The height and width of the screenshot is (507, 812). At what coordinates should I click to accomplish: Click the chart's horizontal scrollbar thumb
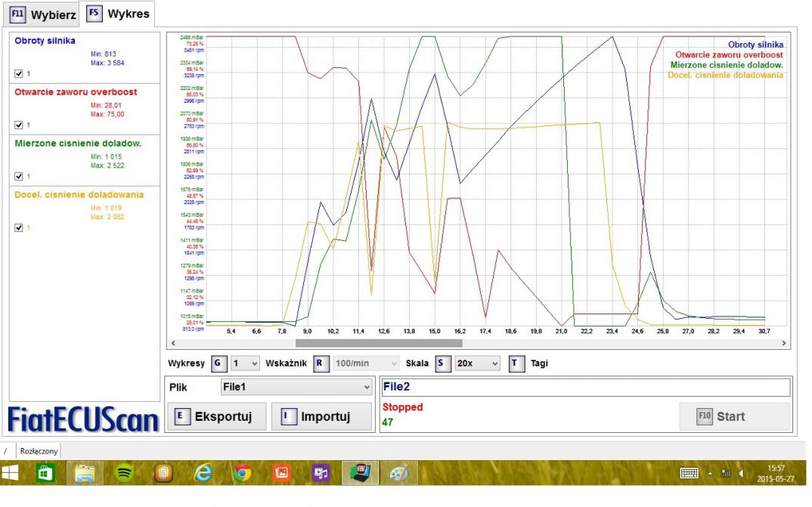click(x=378, y=343)
